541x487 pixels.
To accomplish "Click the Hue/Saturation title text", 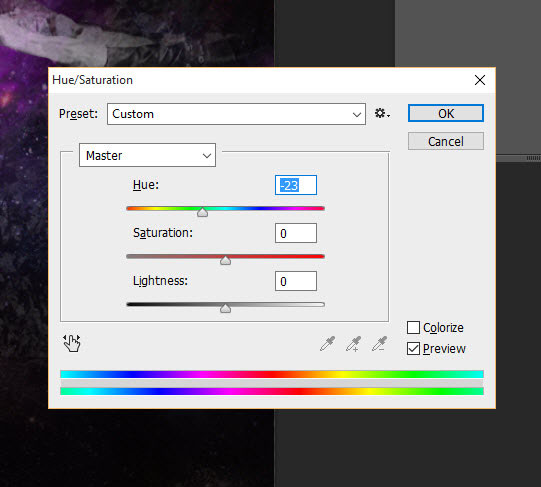I will pyautogui.click(x=92, y=80).
